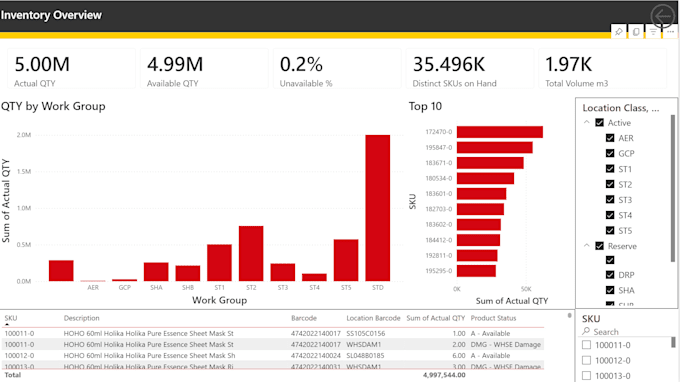Click the copy visual icon
This screenshot has width=680, height=382.
pyautogui.click(x=636, y=32)
